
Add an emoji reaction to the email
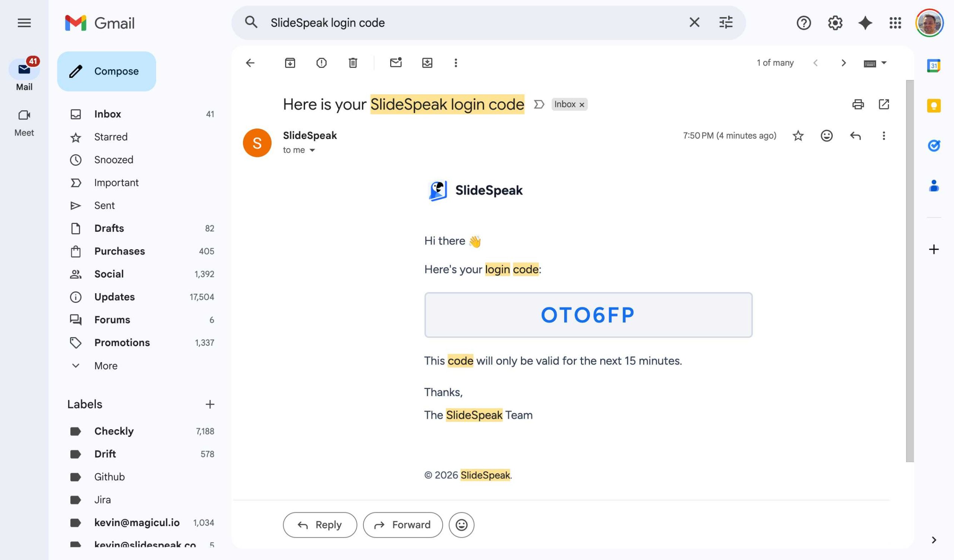[x=827, y=136]
